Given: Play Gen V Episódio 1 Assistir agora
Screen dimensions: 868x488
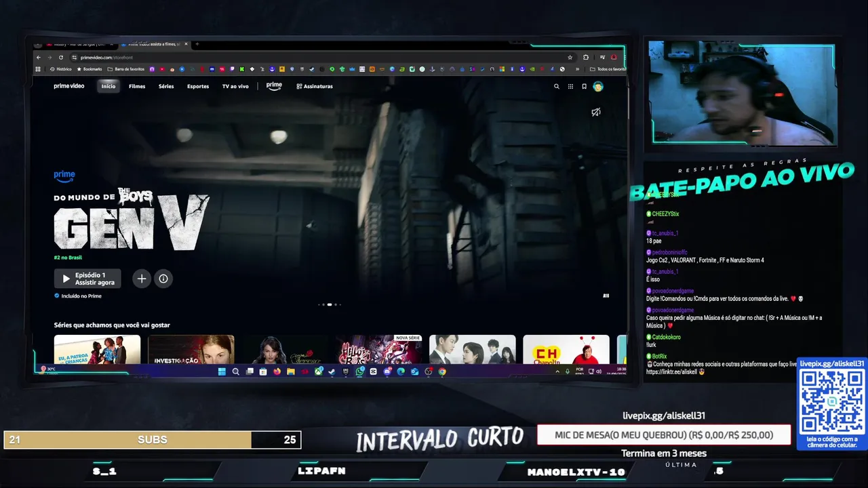Looking at the screenshot, I should pyautogui.click(x=87, y=279).
